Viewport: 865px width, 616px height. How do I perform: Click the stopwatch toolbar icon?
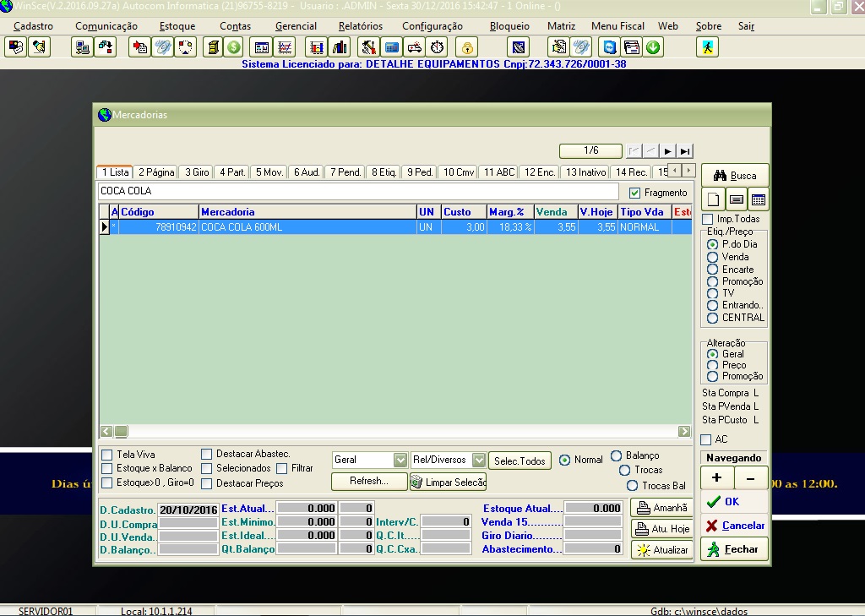[x=437, y=47]
